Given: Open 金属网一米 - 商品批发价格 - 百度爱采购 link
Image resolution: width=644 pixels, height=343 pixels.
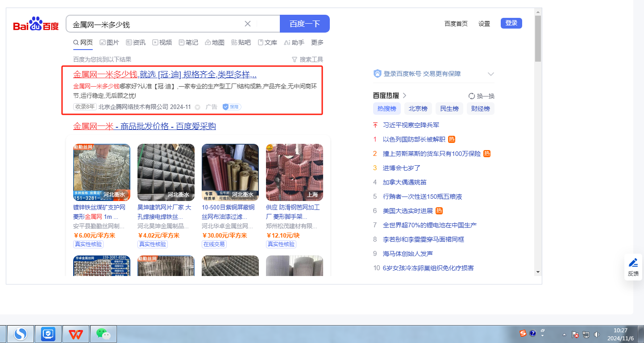Looking at the screenshot, I should point(145,126).
